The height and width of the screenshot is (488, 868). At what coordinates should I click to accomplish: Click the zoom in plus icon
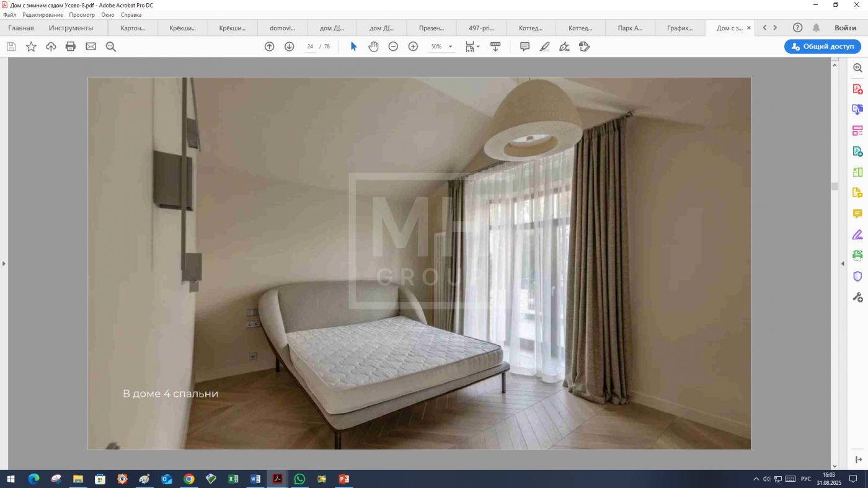pos(413,47)
